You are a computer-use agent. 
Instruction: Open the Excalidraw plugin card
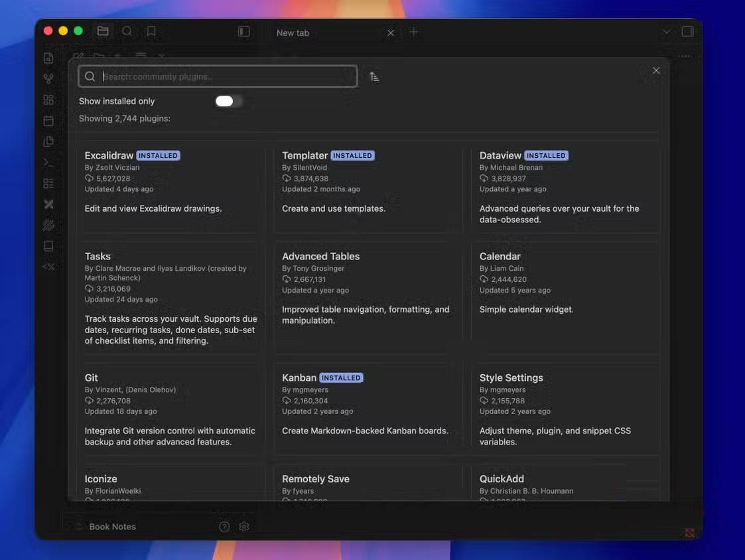[x=171, y=186]
